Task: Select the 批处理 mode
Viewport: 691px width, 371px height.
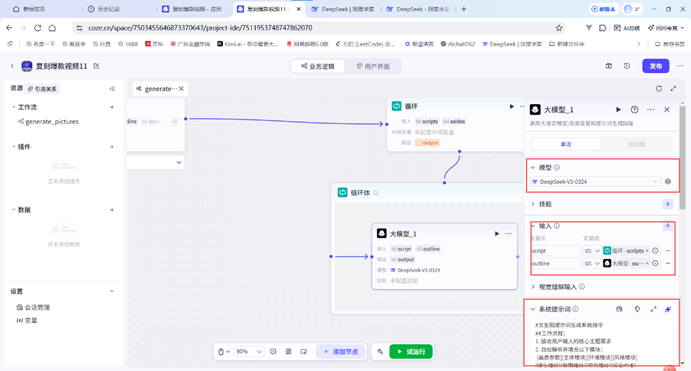Action: tap(636, 144)
